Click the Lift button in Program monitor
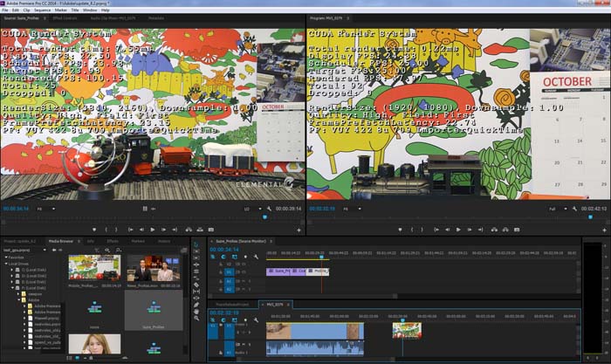611x364 pixels. point(494,230)
